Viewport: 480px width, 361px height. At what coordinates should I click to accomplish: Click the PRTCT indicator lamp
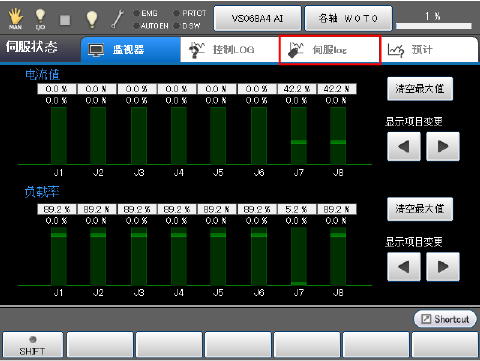click(176, 13)
